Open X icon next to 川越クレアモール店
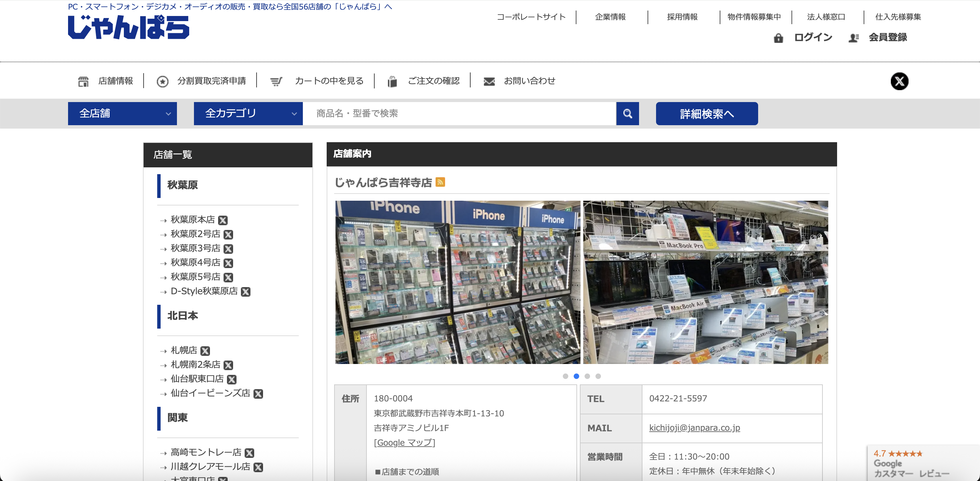This screenshot has width=980, height=481. tap(258, 467)
